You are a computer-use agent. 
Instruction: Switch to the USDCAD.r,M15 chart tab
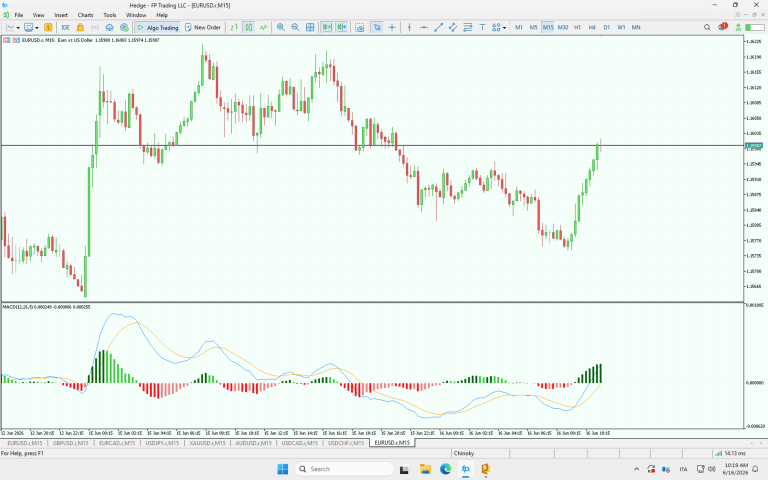(x=300, y=443)
